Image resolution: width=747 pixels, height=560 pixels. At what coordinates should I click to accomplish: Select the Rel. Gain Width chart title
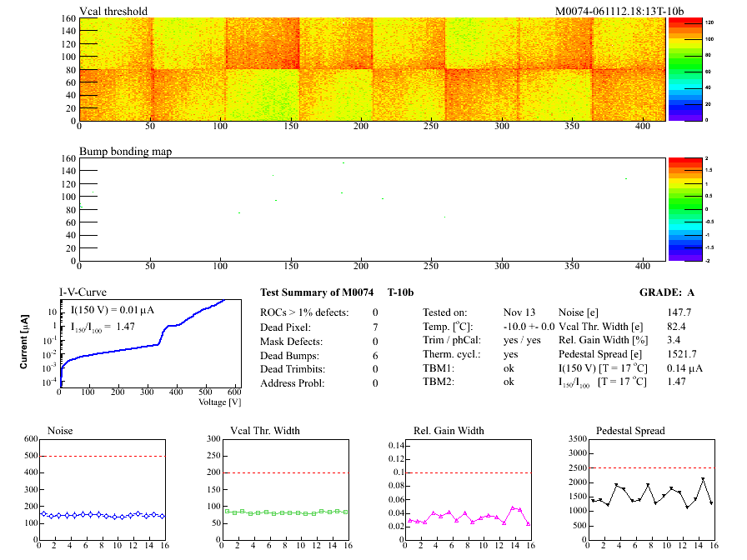[x=449, y=431]
